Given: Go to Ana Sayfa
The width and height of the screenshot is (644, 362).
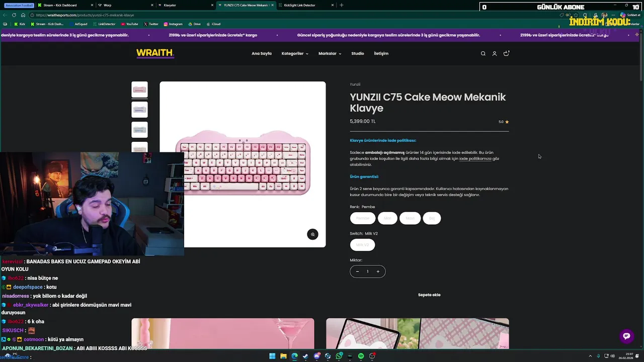Looking at the screenshot, I should [262, 53].
